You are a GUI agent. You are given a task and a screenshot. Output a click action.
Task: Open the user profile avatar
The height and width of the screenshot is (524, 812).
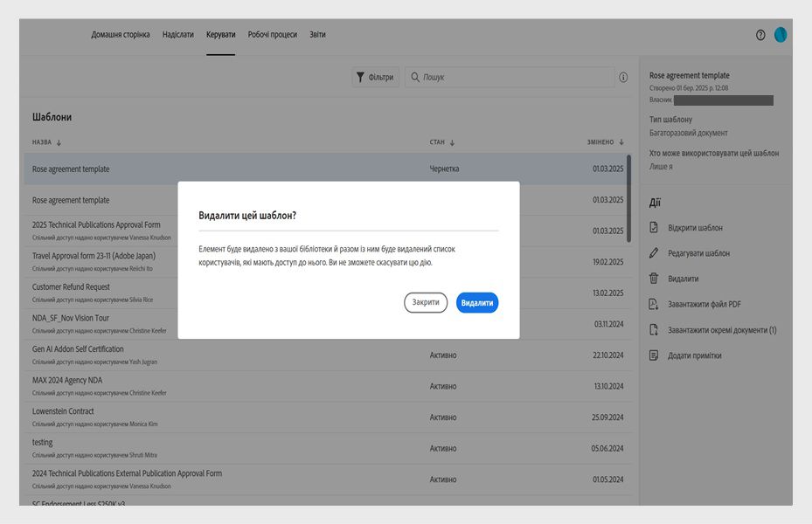point(781,35)
